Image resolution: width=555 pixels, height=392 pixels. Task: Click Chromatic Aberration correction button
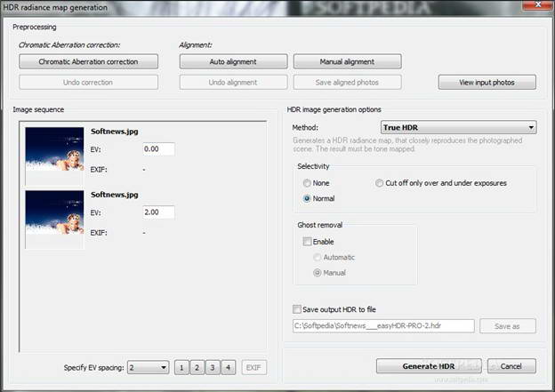point(88,61)
